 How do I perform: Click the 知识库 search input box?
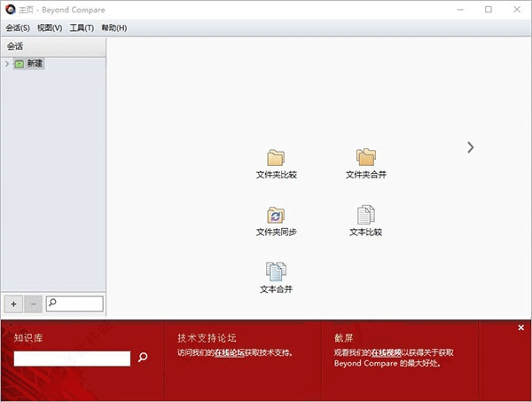point(72,359)
